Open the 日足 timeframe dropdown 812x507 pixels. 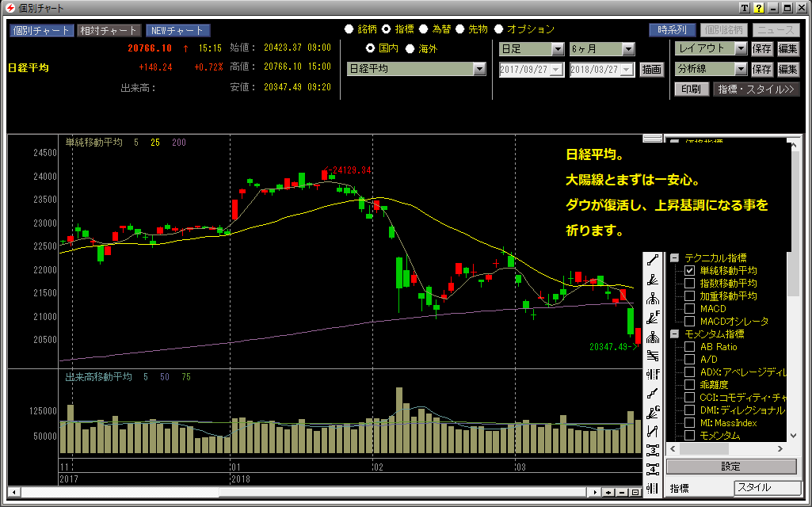[558, 49]
